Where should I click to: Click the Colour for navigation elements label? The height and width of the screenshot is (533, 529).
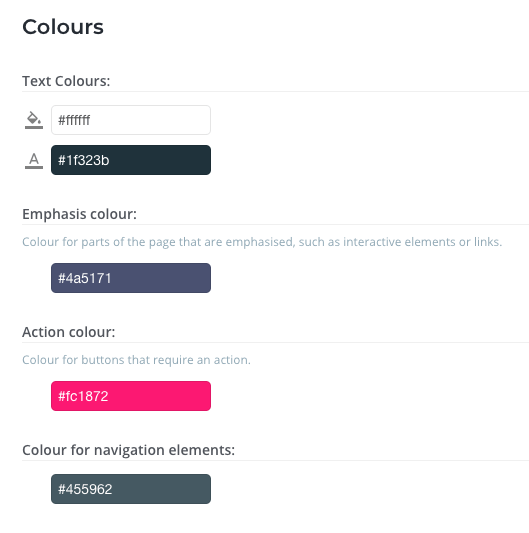pos(129,450)
